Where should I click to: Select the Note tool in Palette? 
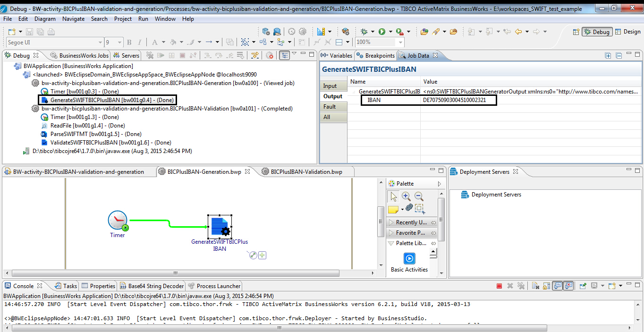(x=393, y=209)
